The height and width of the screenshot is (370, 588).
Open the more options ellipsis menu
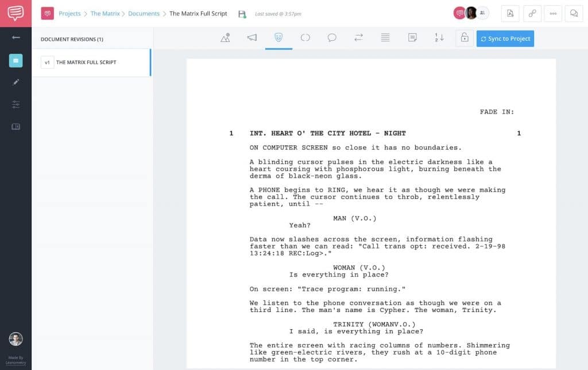coord(553,13)
